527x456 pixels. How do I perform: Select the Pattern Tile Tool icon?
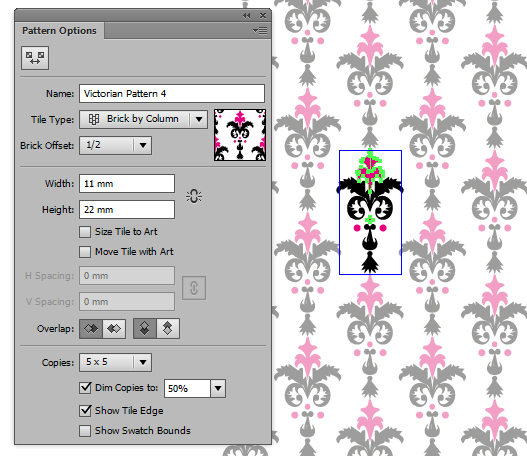point(35,58)
